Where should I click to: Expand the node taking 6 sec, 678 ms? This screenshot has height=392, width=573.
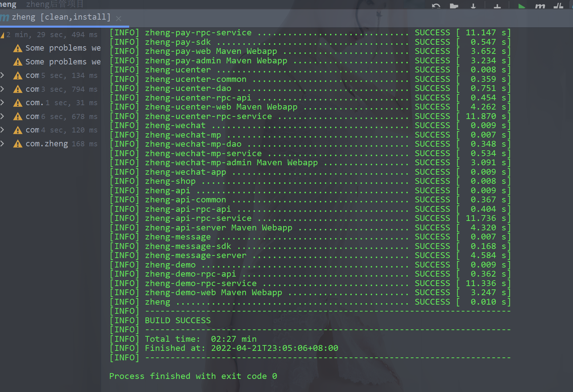pos(3,116)
